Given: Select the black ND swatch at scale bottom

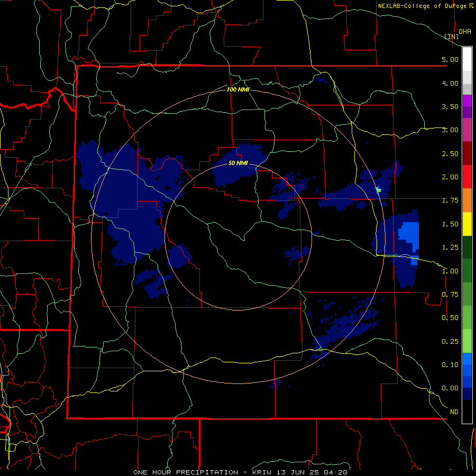Looking at the screenshot, I should click(x=467, y=411).
